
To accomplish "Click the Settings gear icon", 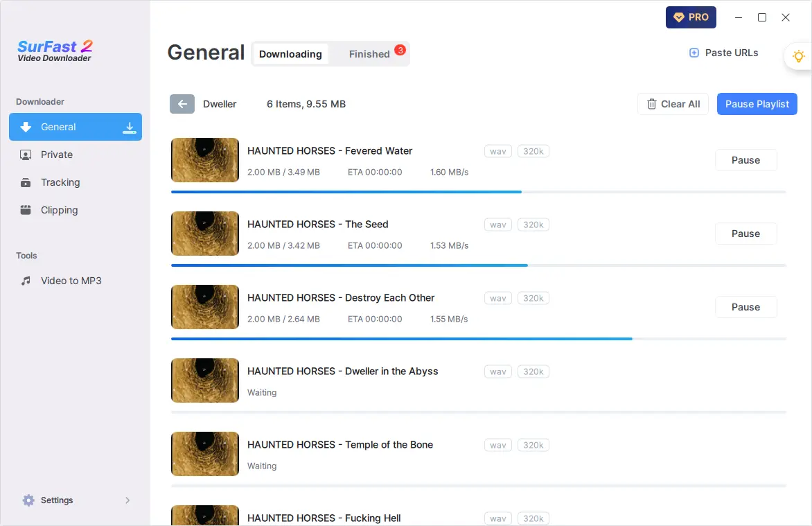I will pos(28,500).
